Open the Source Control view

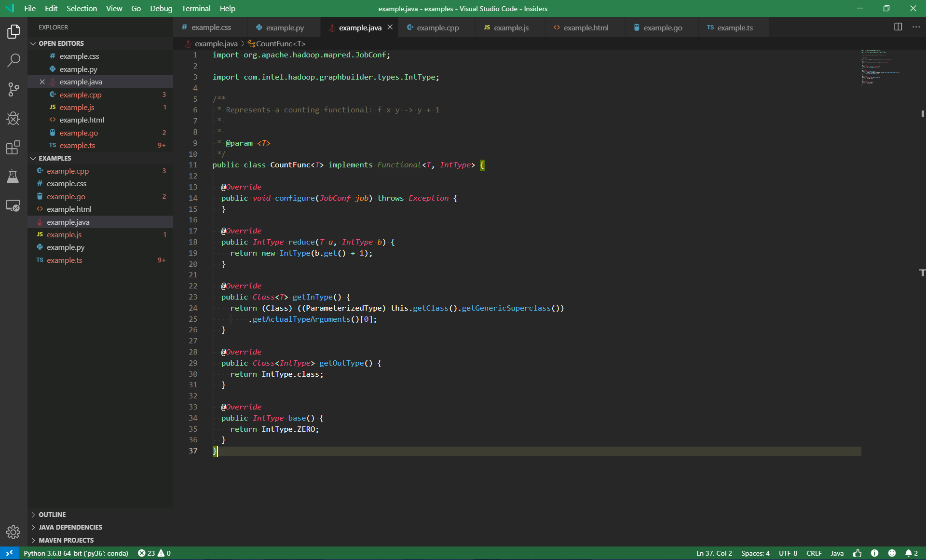pos(14,89)
